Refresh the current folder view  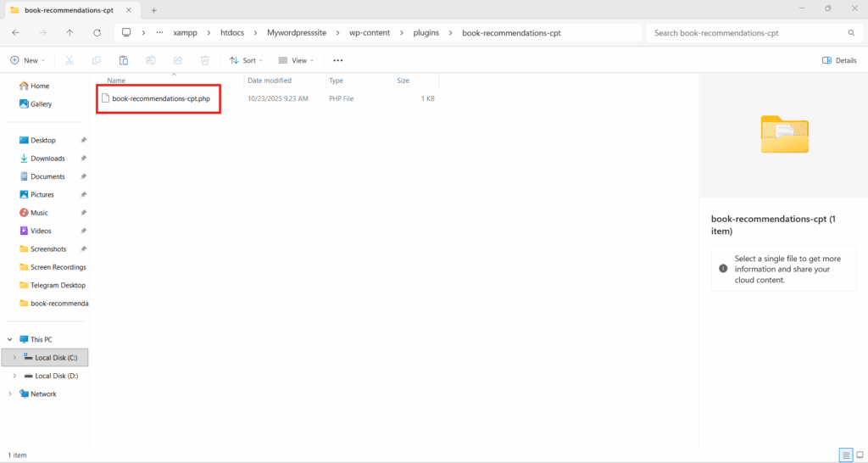click(97, 33)
